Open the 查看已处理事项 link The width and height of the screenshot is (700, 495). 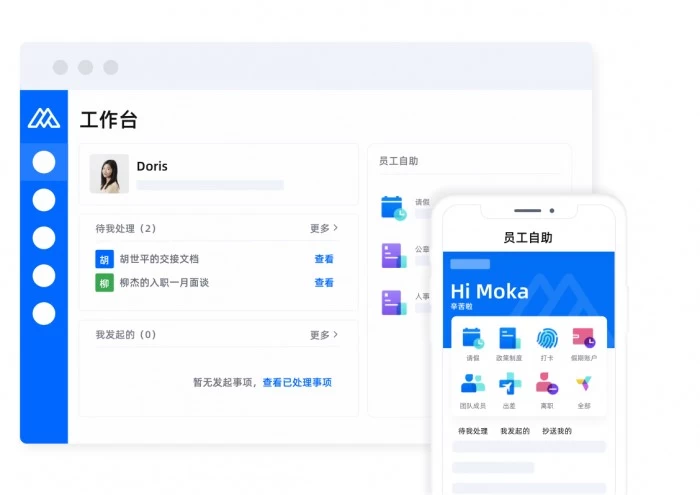[297, 383]
